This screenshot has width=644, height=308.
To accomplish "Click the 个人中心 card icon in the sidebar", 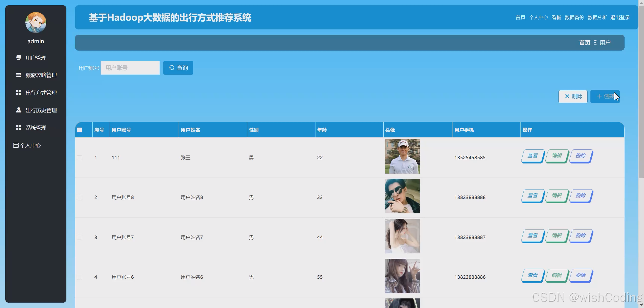I will [16, 145].
